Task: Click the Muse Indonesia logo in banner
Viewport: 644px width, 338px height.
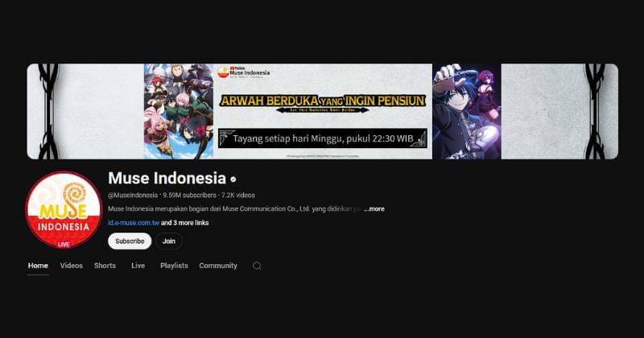Action: pos(244,72)
